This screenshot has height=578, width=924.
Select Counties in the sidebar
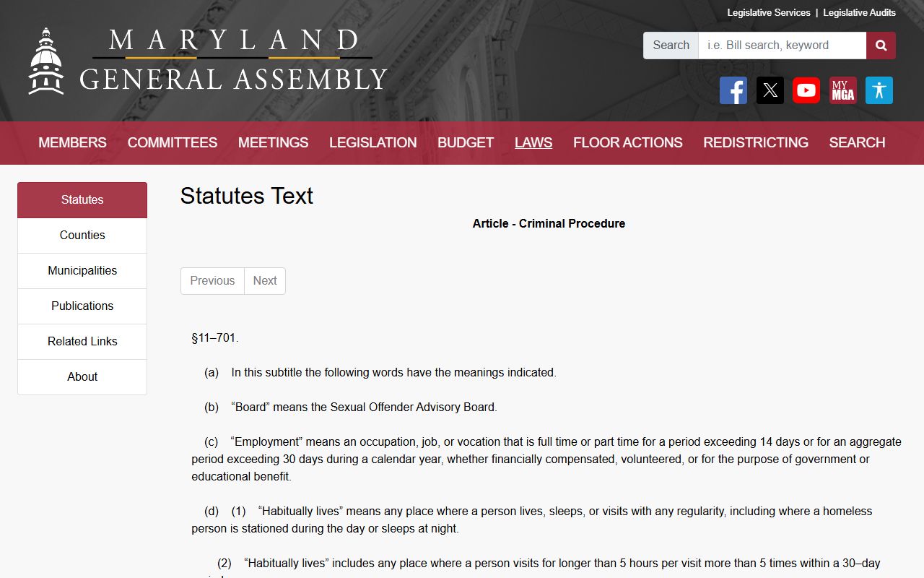(x=82, y=236)
